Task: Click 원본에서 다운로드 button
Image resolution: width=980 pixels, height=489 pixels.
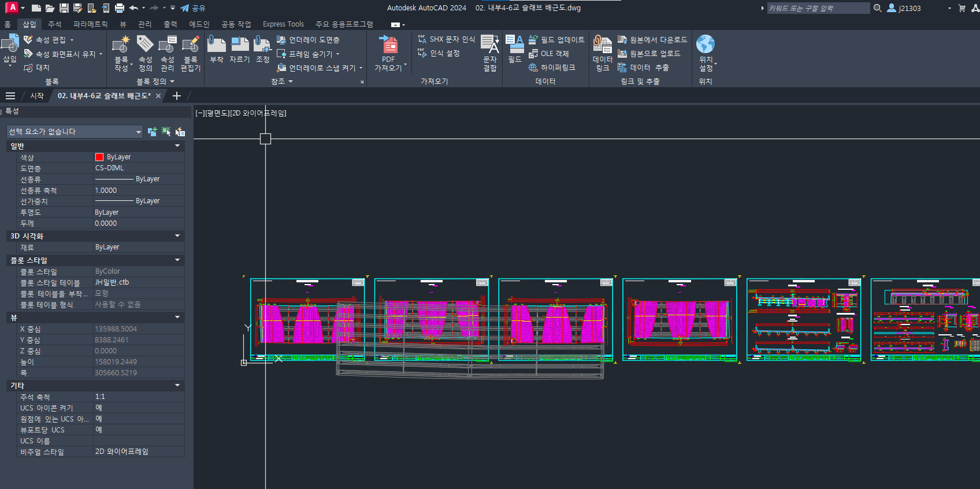Action: coord(652,40)
